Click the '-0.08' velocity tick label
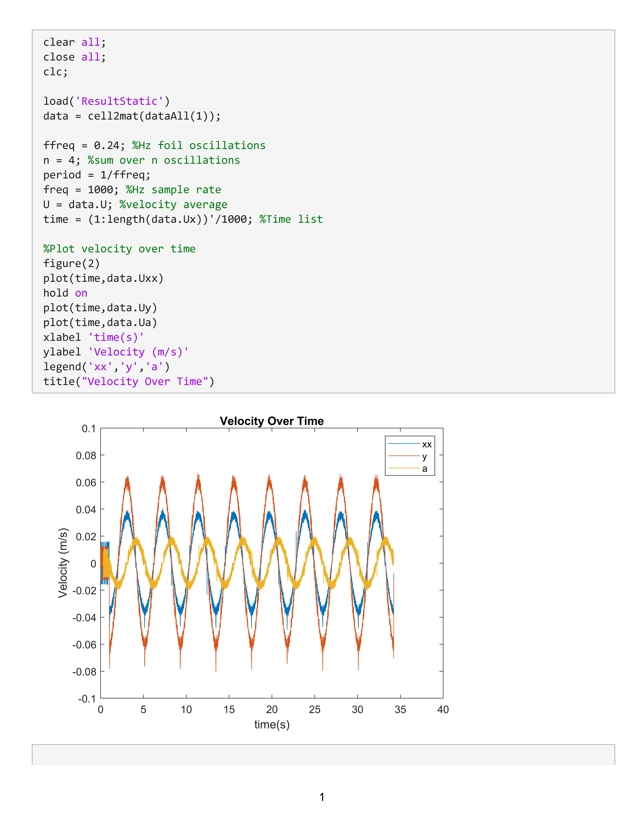 coord(84,672)
